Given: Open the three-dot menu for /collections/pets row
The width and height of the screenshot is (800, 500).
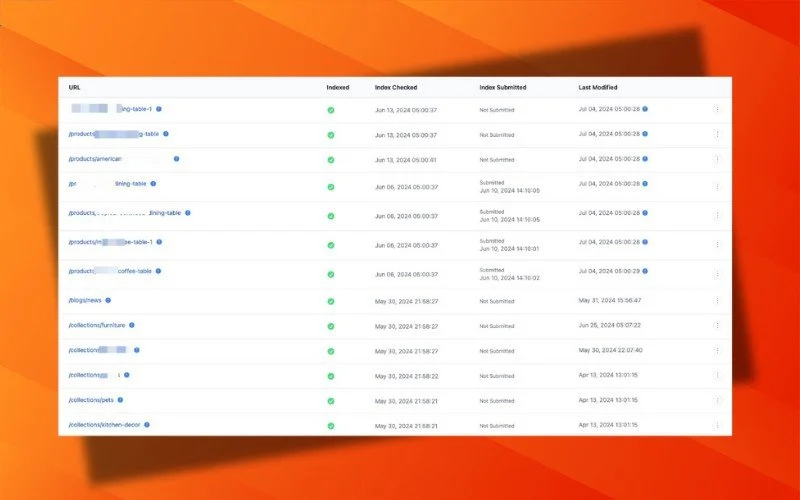Looking at the screenshot, I should pos(717,401).
